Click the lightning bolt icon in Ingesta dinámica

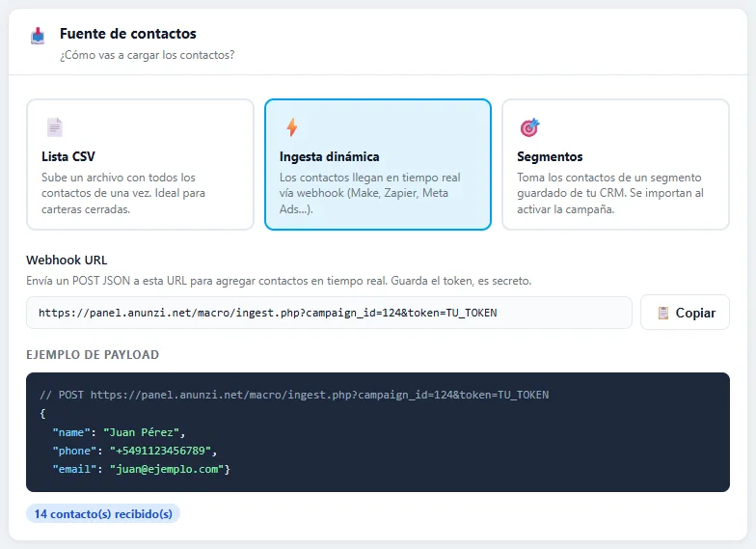pos(291,127)
